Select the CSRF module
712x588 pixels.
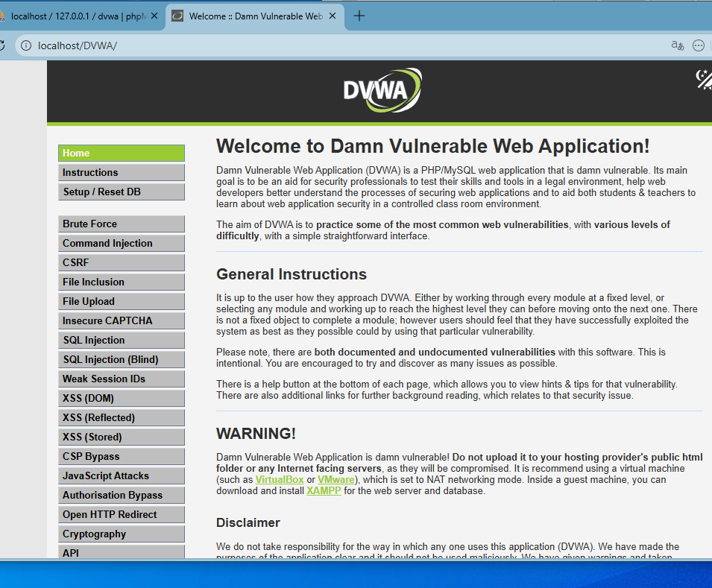(122, 262)
